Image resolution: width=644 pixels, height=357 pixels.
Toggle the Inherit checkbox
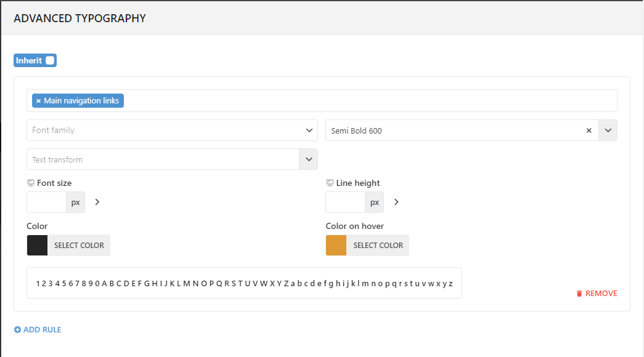coord(50,60)
